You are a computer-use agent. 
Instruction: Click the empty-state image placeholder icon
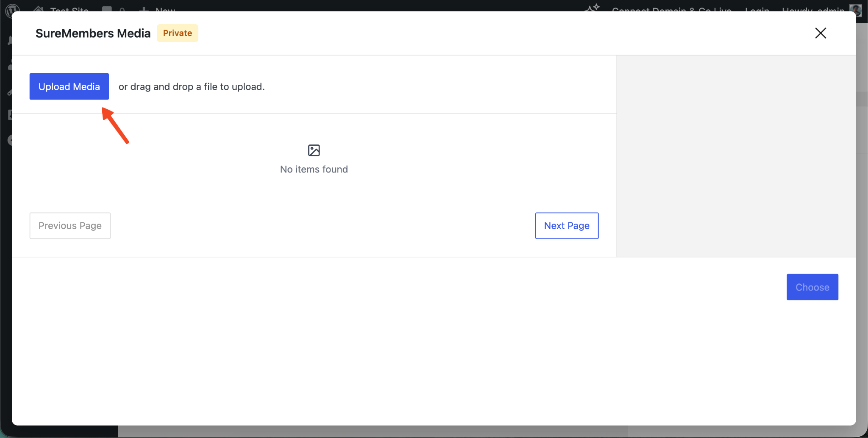[314, 150]
